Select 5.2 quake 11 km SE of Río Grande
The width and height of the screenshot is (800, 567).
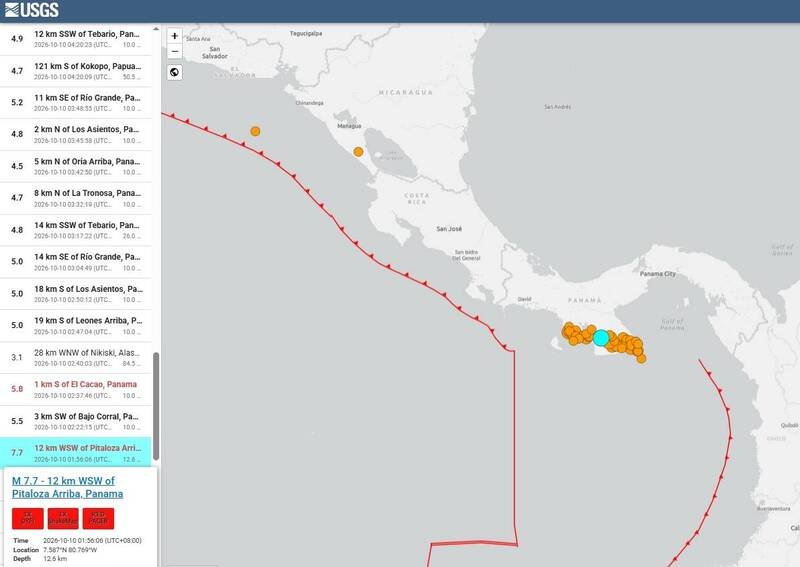(x=76, y=103)
